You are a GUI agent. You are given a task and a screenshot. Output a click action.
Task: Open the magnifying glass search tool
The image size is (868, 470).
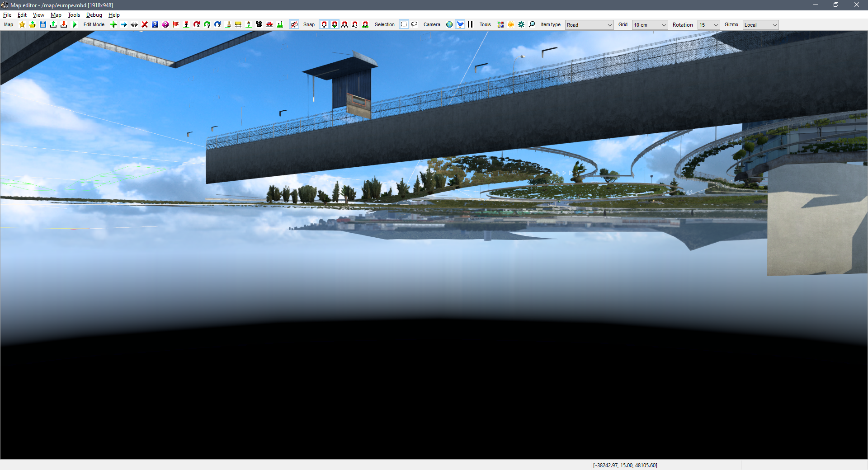[x=532, y=25]
